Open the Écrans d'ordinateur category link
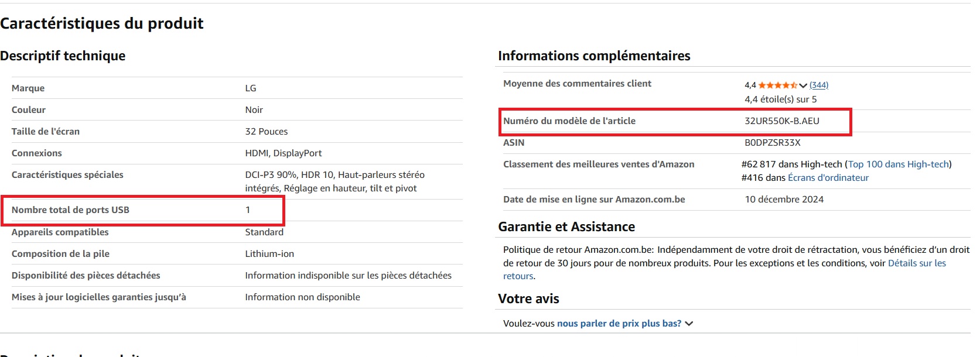Viewport: 980px width, 357px height. (828, 177)
